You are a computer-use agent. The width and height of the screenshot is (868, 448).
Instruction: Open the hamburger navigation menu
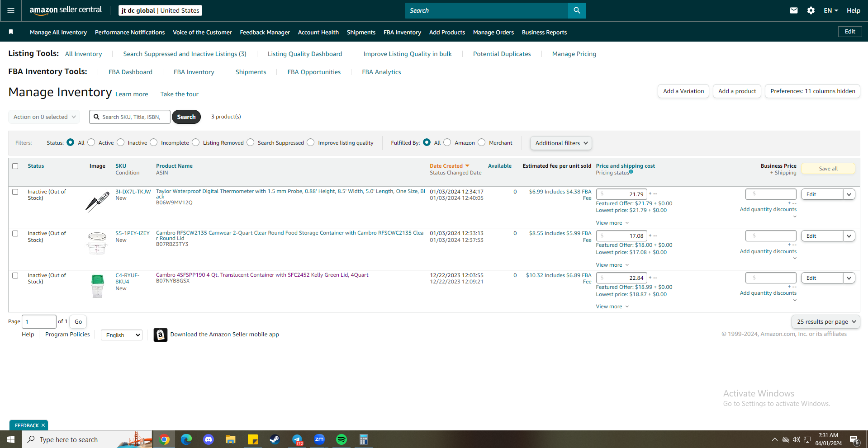click(11, 10)
